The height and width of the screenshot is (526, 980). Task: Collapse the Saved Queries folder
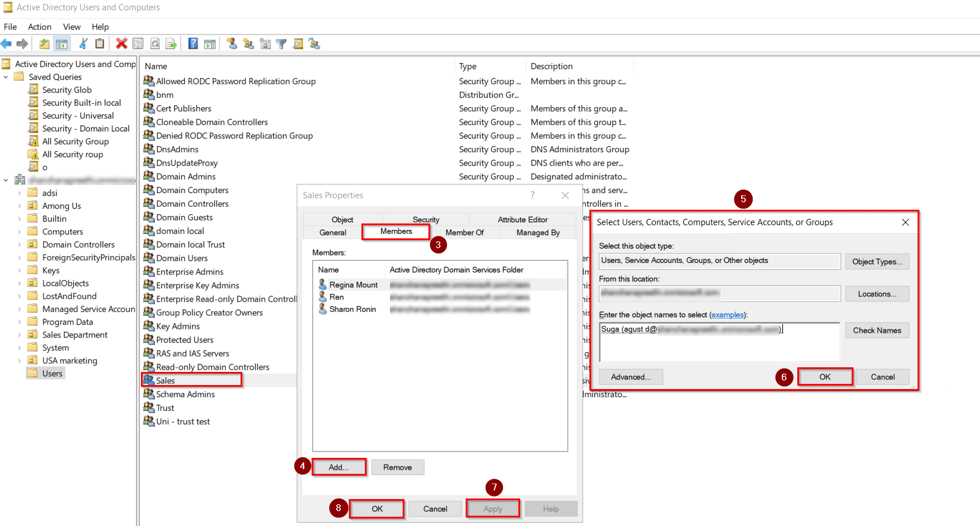coord(6,76)
